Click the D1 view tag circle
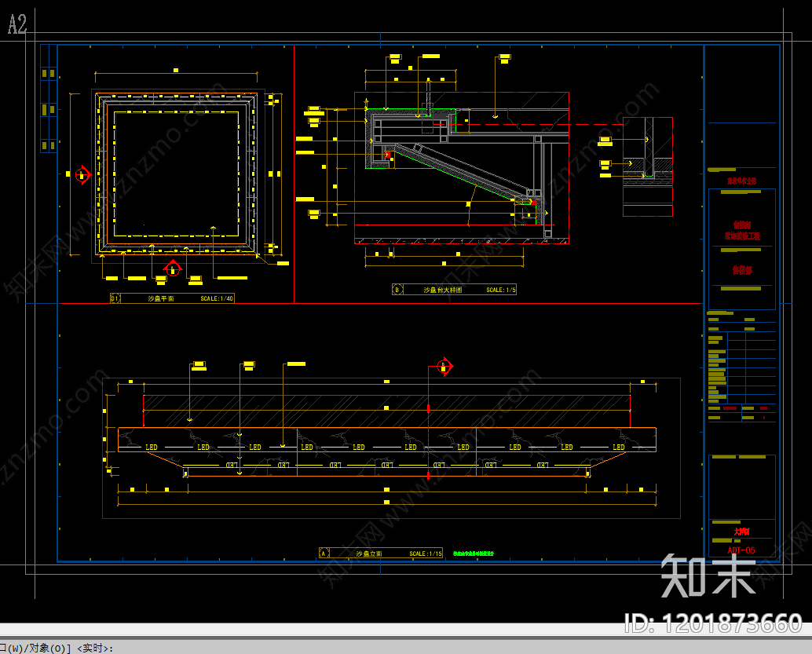The image size is (812, 654). coord(115,299)
